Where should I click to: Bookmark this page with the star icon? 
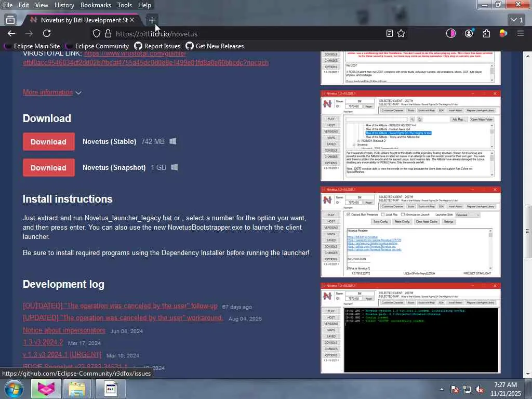[x=401, y=33]
